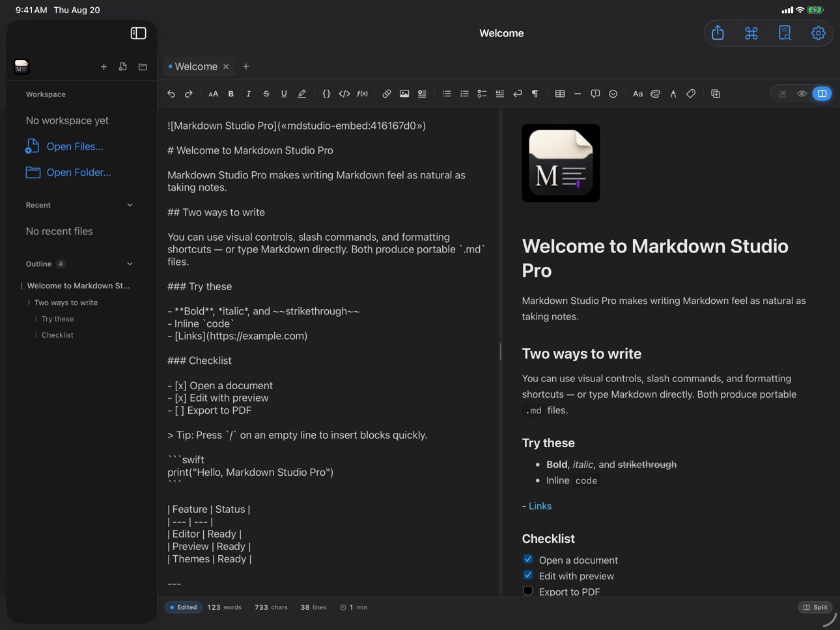Open the share sheet icon
The height and width of the screenshot is (630, 840).
(x=718, y=33)
